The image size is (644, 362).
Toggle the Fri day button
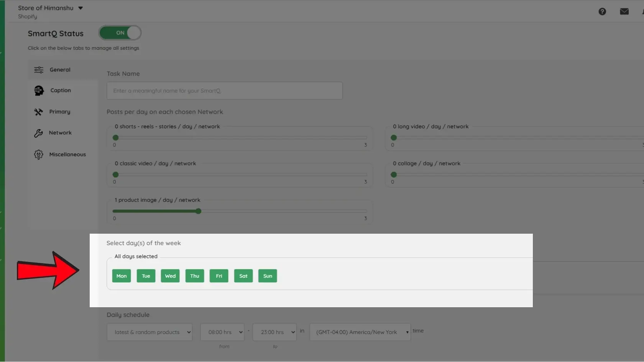pyautogui.click(x=219, y=276)
